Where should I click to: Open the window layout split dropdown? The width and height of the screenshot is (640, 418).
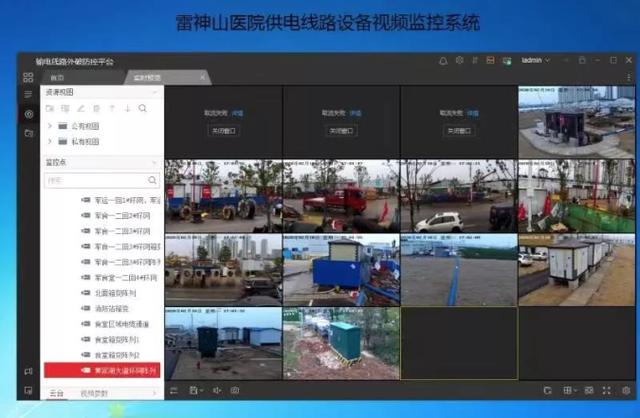(x=570, y=391)
